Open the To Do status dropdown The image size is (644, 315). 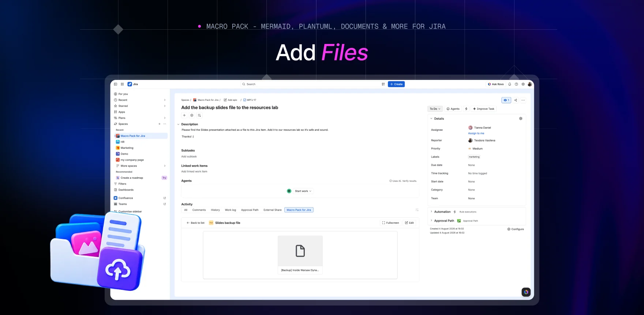coord(435,109)
